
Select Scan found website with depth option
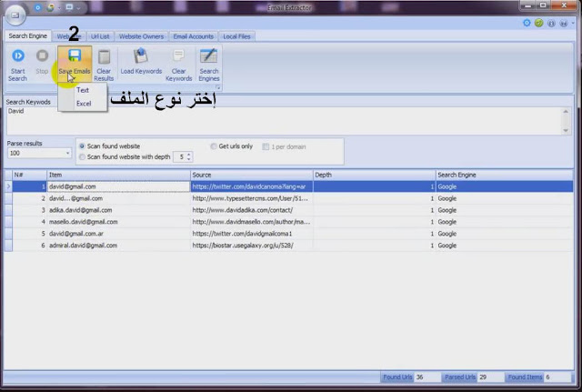tap(82, 157)
